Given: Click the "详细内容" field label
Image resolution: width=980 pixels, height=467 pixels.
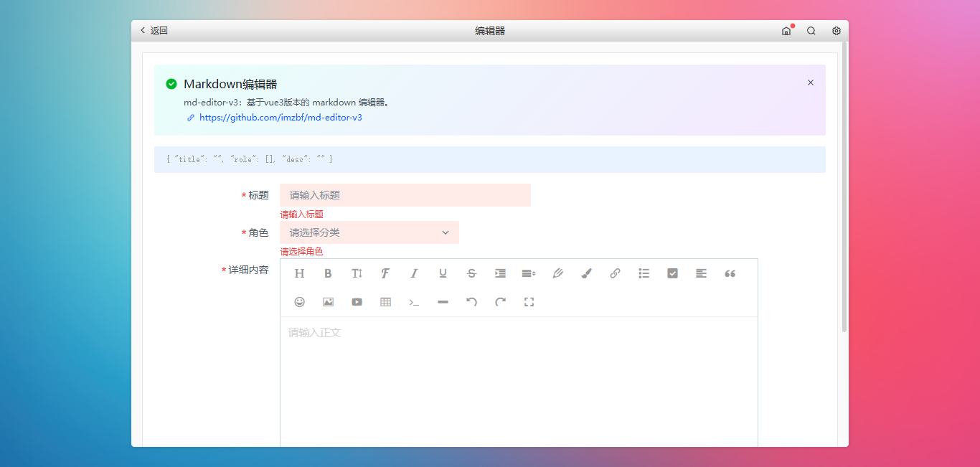Looking at the screenshot, I should click(x=248, y=270).
